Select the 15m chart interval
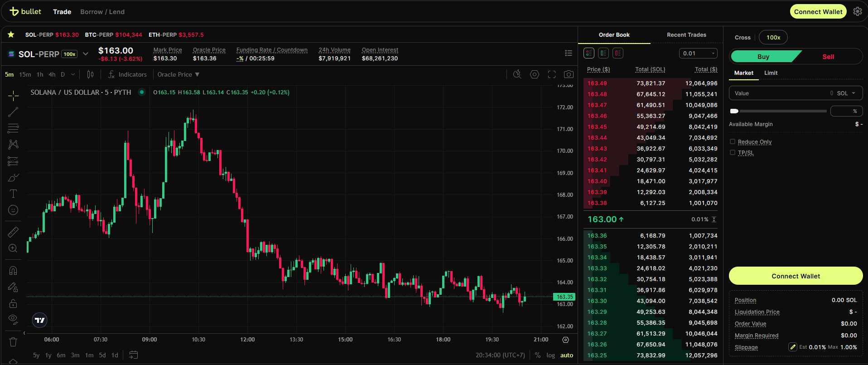This screenshot has width=868, height=365. pos(25,74)
